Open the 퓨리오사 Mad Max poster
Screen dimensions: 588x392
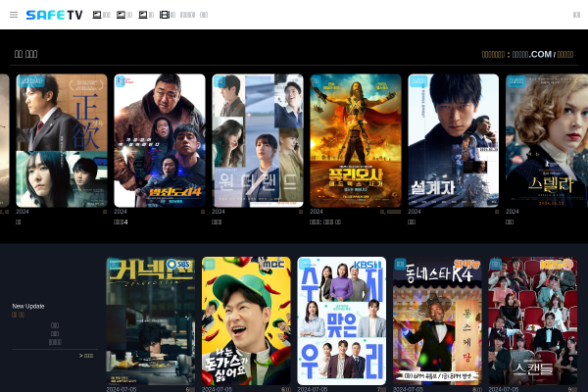356,141
